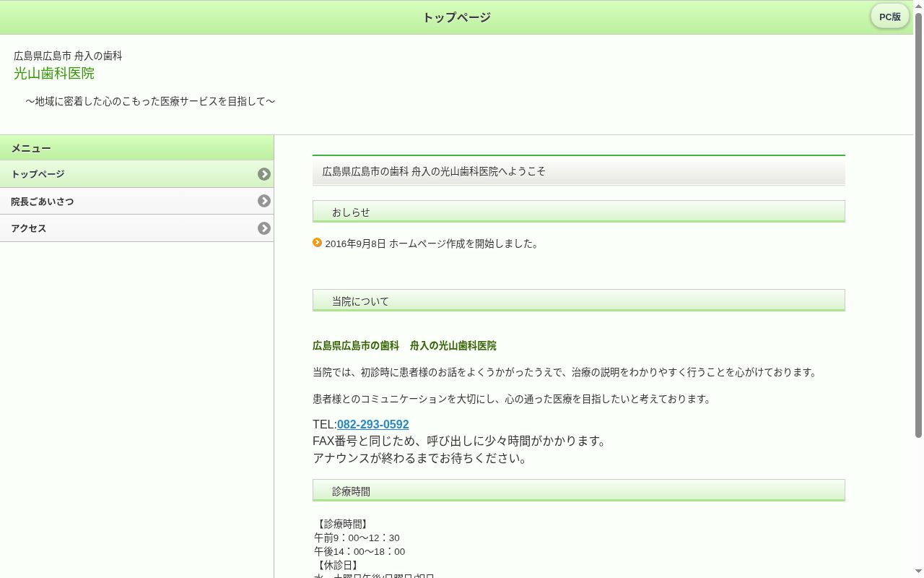Click the FAX番号と同じため notice text

(461, 441)
